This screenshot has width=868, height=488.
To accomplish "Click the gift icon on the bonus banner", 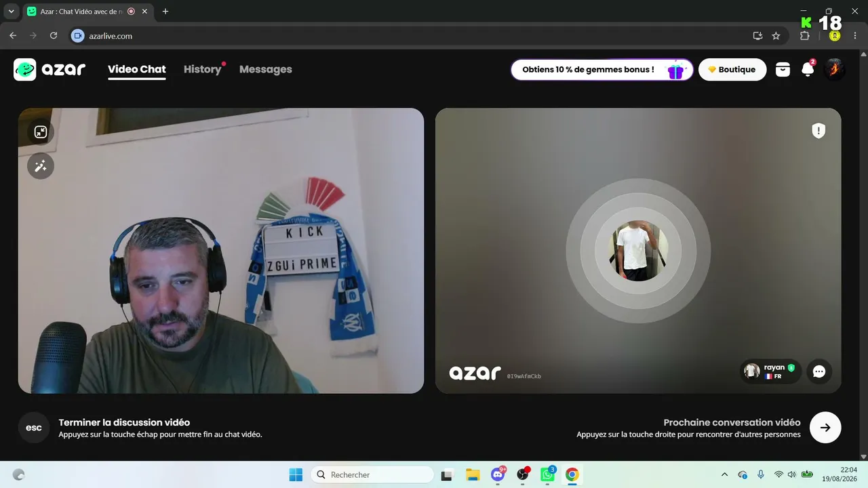I will 675,70.
